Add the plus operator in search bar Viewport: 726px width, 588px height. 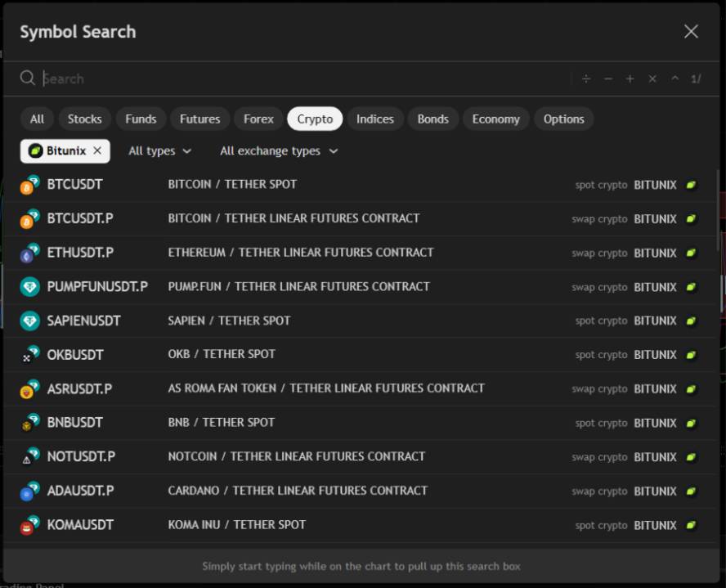coord(630,79)
